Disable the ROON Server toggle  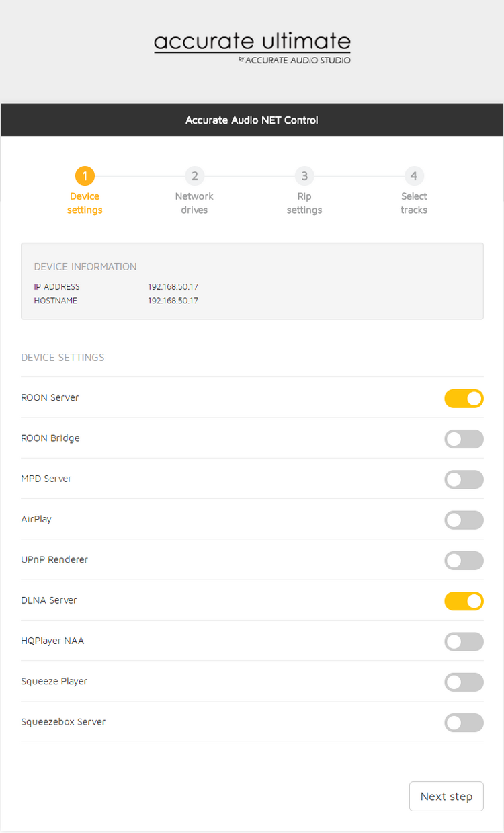coord(464,398)
